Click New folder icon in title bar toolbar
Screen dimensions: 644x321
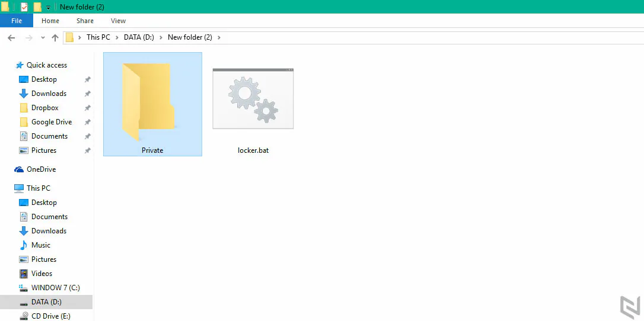click(x=37, y=7)
